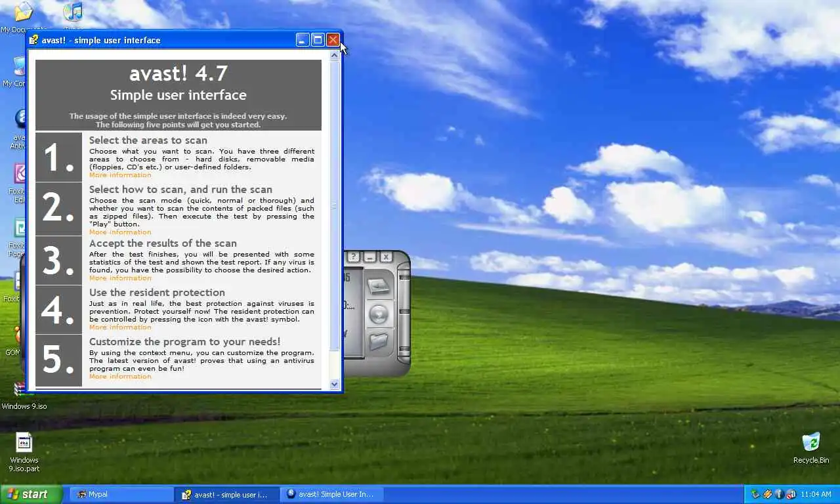Close the avast player skin window
This screenshot has height=504, width=840.
(x=386, y=257)
